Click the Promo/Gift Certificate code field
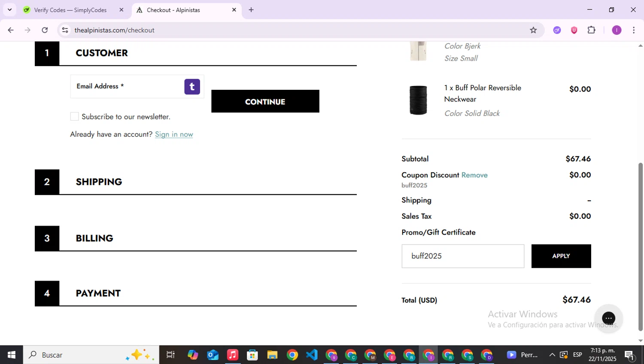This screenshot has height=364, width=644. pos(463,256)
